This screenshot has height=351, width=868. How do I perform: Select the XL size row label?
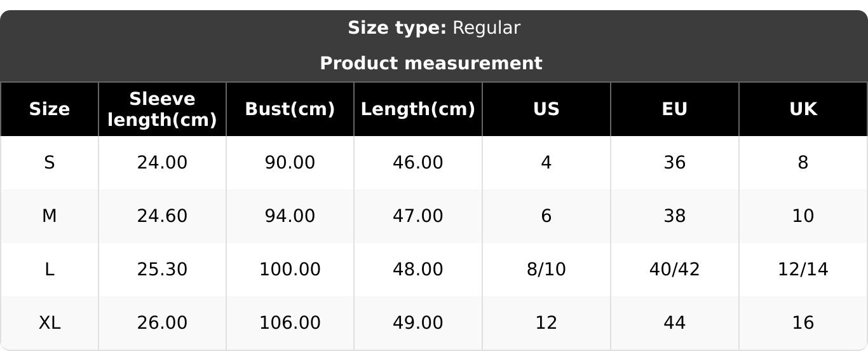click(x=49, y=323)
